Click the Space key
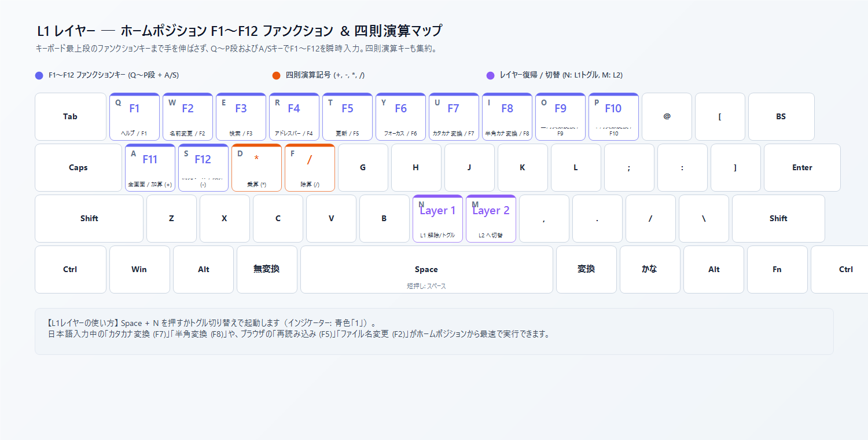The height and width of the screenshot is (440, 868). (x=426, y=269)
